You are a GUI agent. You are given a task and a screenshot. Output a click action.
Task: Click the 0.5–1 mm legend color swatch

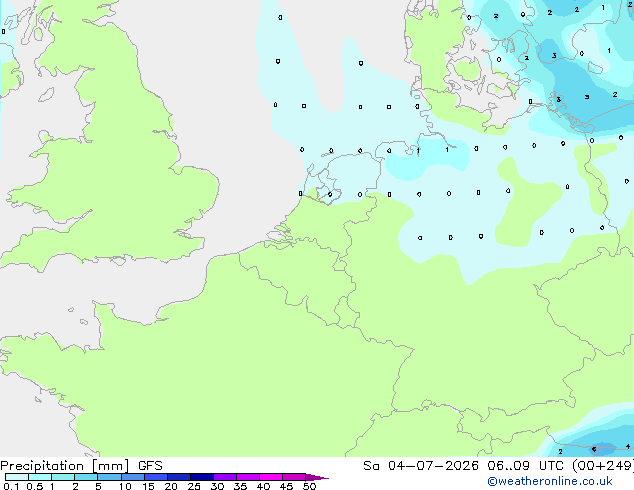pyautogui.click(x=40, y=477)
